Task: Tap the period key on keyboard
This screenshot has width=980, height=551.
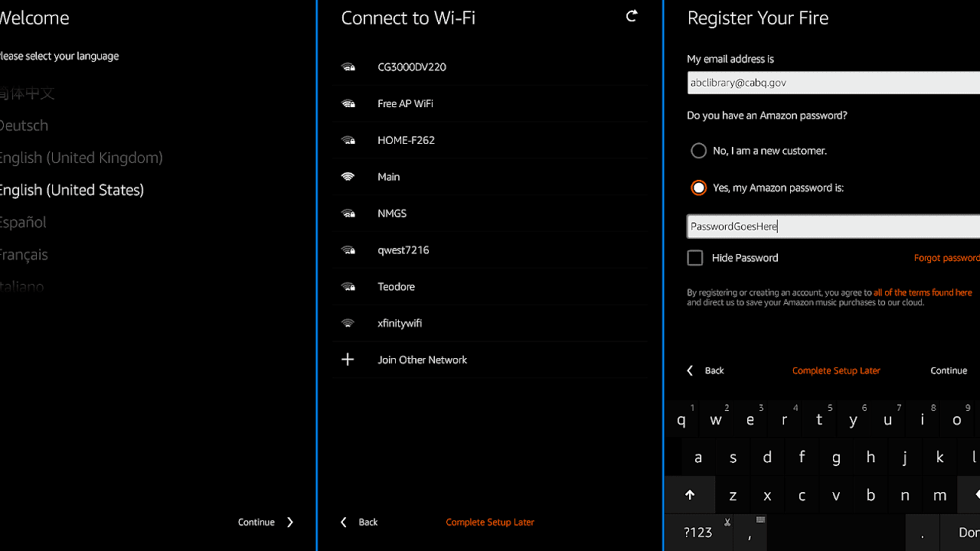Action: (x=923, y=532)
